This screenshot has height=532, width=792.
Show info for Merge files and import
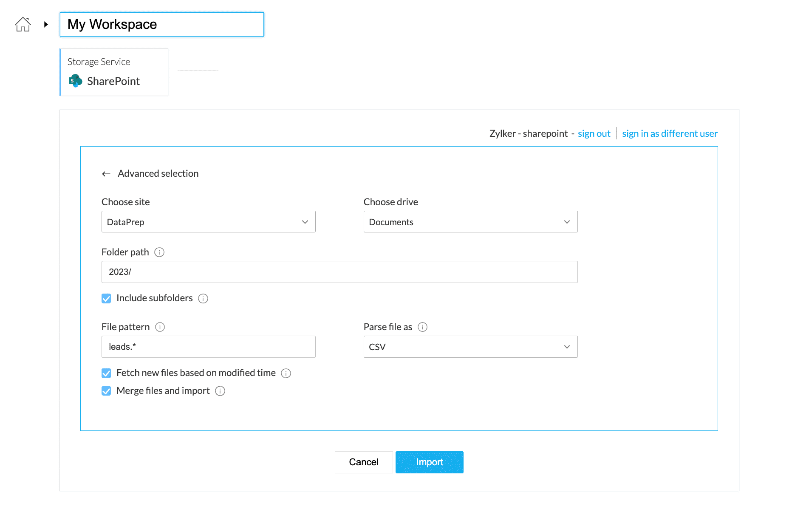220,391
